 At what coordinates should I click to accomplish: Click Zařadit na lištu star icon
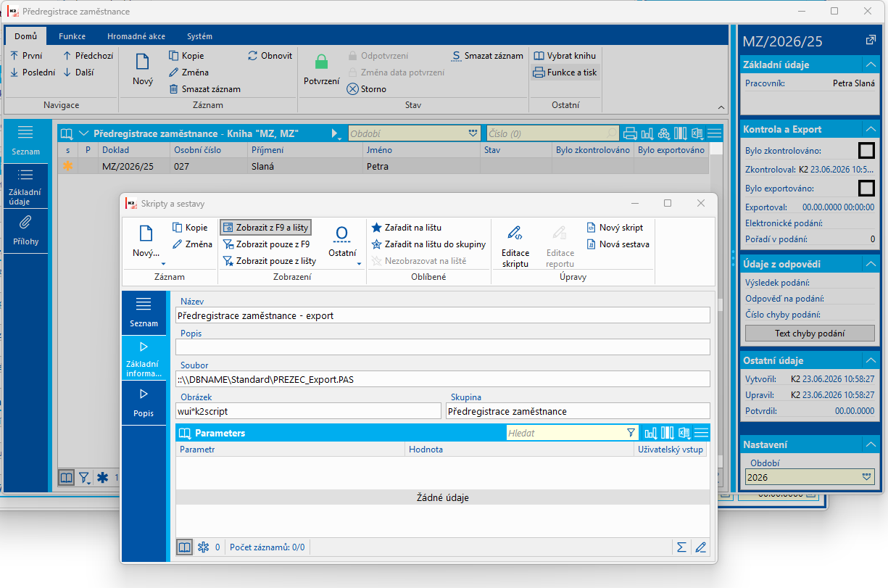pyautogui.click(x=376, y=228)
